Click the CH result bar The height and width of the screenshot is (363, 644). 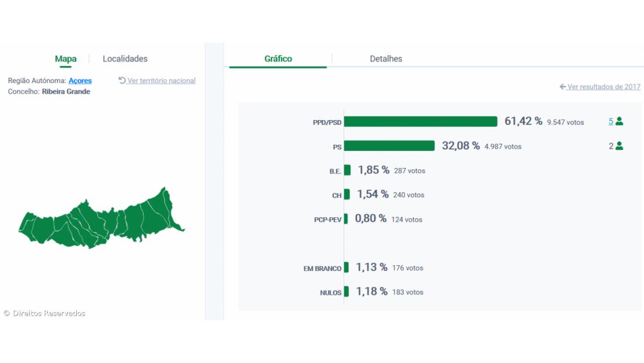(347, 194)
